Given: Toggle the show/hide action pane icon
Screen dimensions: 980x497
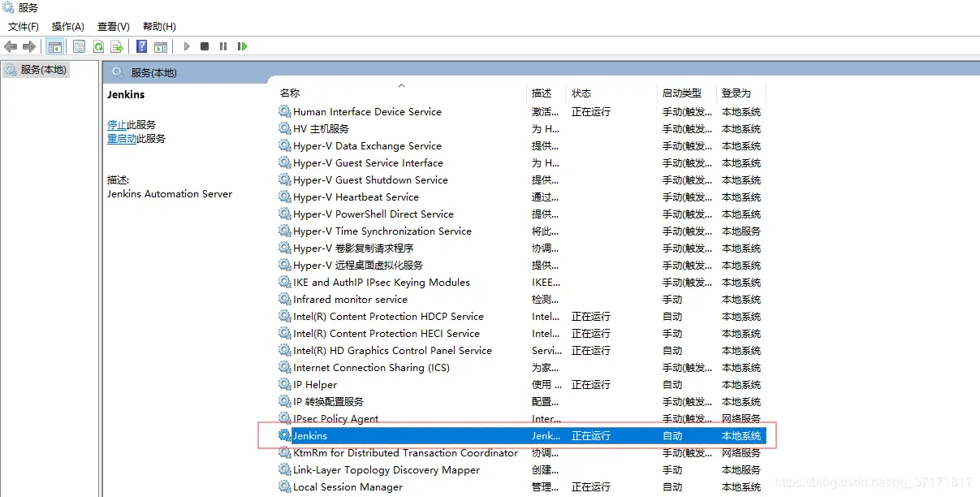Looking at the screenshot, I should (x=161, y=47).
